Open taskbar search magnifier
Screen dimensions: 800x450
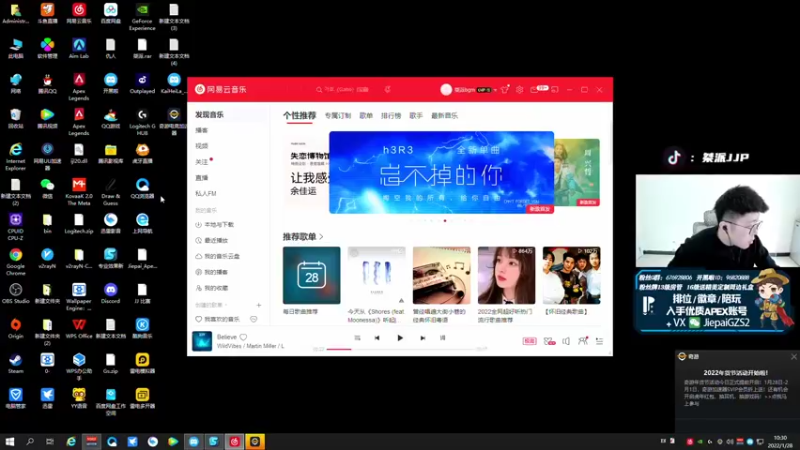pos(30,442)
